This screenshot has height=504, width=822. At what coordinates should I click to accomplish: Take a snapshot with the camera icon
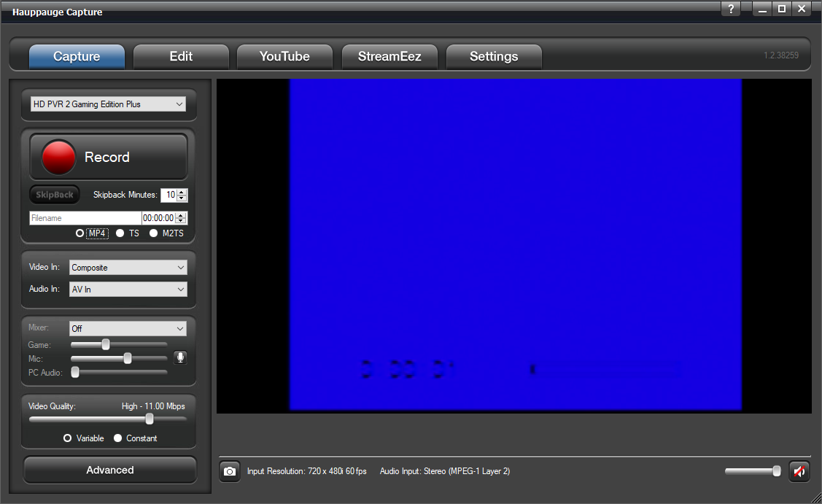pos(229,471)
